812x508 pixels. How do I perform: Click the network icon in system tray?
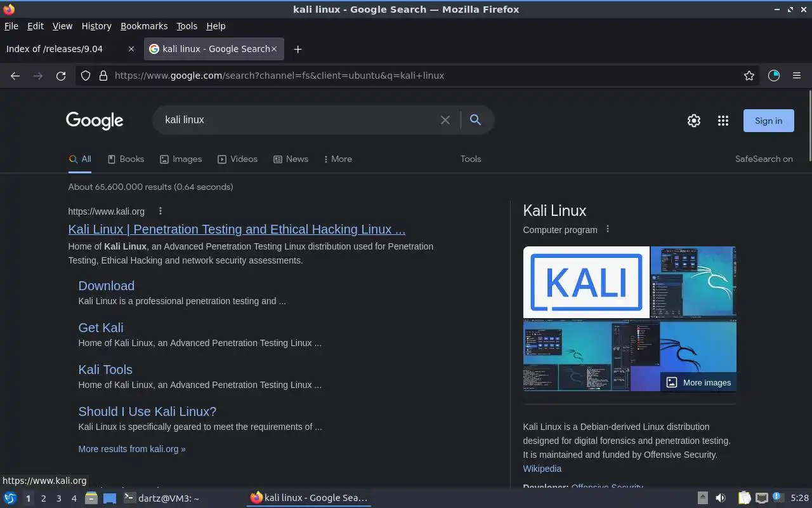[x=762, y=498]
